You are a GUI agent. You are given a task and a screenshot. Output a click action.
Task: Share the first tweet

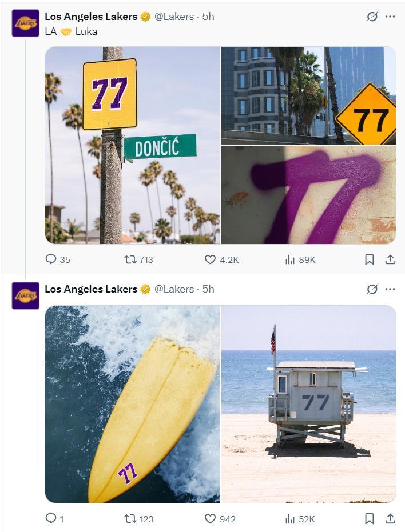pyautogui.click(x=390, y=259)
